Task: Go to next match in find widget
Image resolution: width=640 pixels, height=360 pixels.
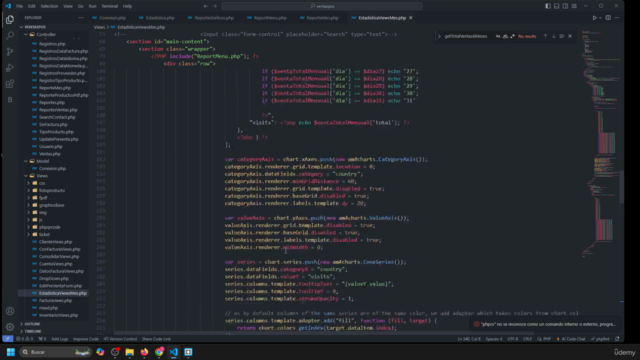Action: 553,36
